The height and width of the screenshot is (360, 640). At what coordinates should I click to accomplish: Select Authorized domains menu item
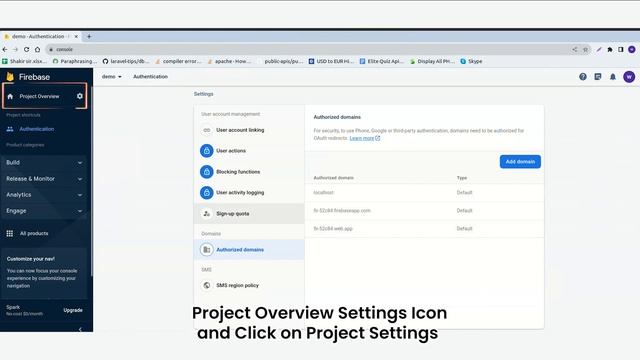249,249
